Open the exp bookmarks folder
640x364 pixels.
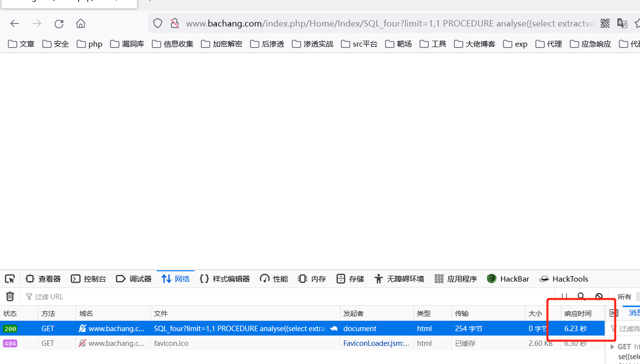(516, 44)
